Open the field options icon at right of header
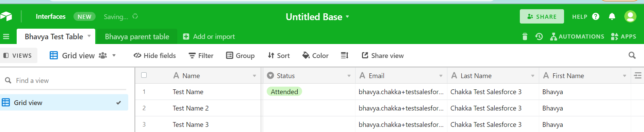Screen dimensions: 644x132 click(638, 75)
